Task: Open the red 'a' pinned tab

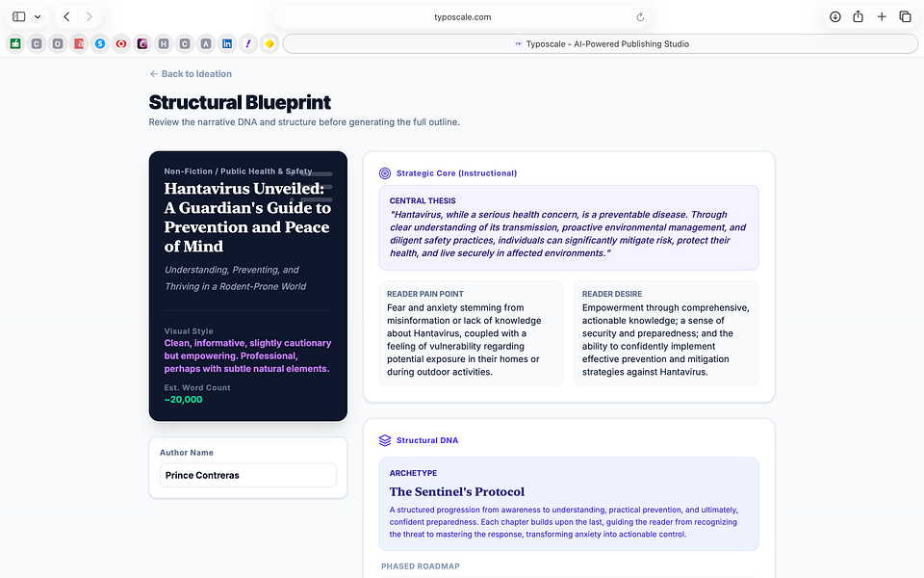Action: [79, 43]
